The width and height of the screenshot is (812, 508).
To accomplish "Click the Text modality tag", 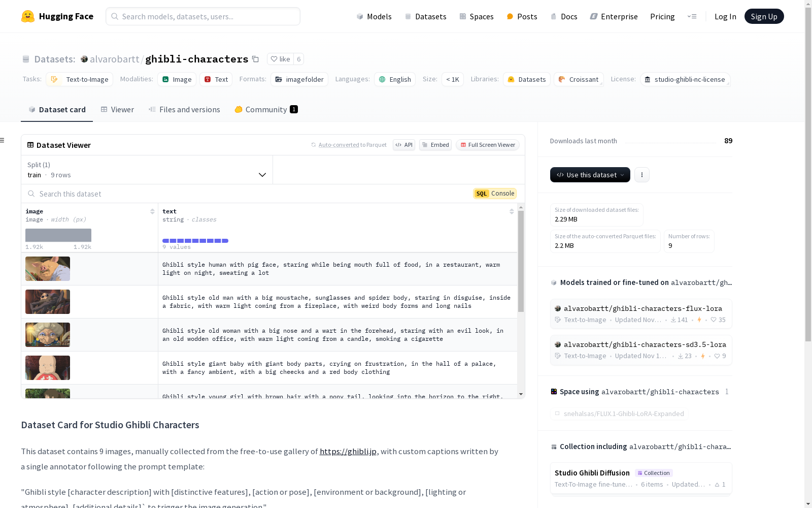I will click(216, 79).
